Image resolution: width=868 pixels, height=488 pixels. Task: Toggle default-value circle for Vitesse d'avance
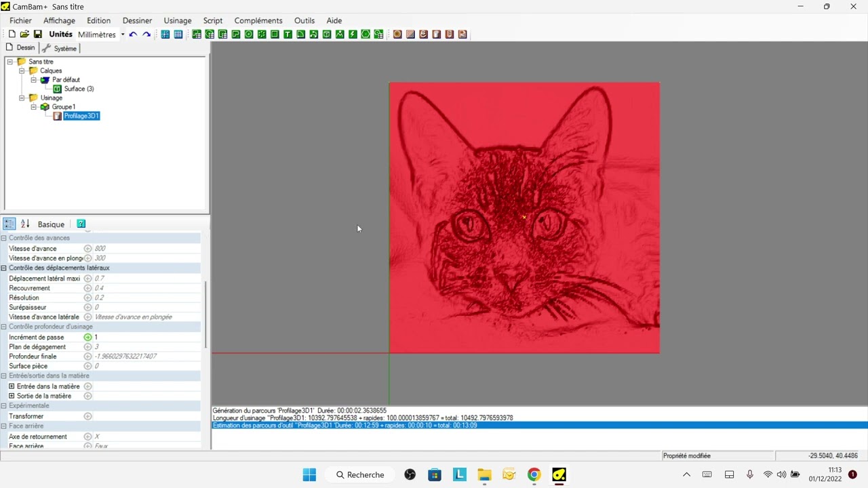87,249
